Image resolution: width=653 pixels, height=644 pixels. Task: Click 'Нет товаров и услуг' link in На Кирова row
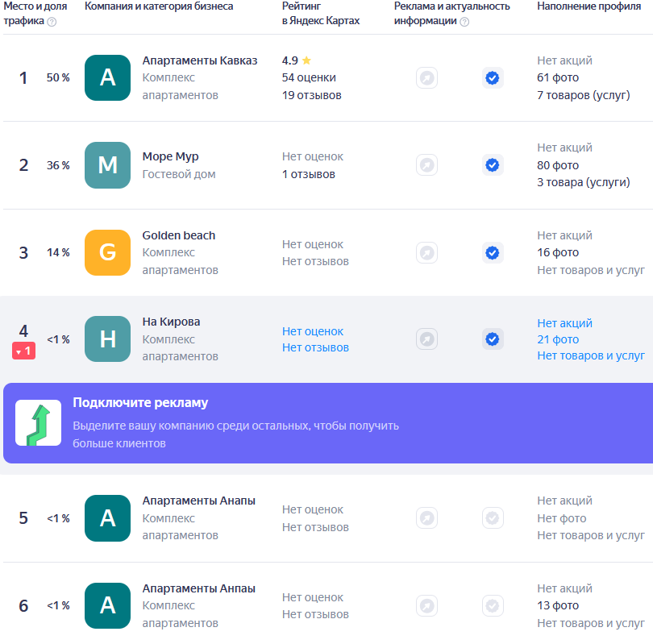(x=591, y=355)
